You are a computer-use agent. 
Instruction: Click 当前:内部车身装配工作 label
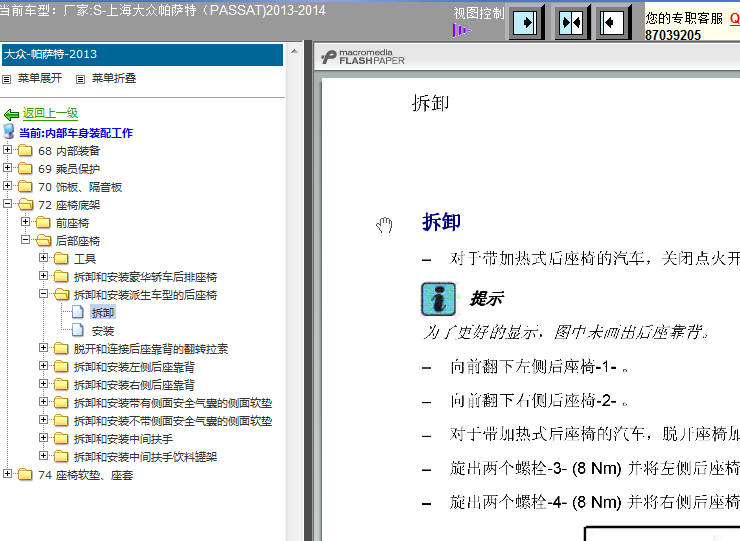pyautogui.click(x=76, y=133)
